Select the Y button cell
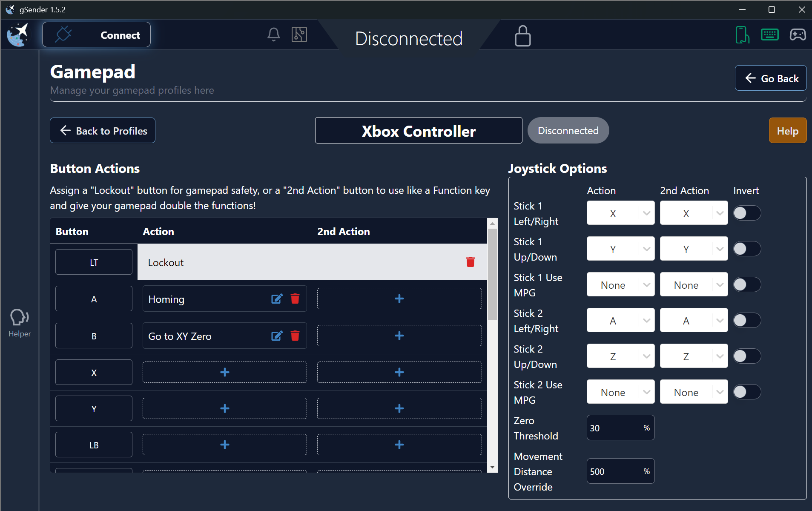Screen dimensions: 812x511 coord(94,408)
